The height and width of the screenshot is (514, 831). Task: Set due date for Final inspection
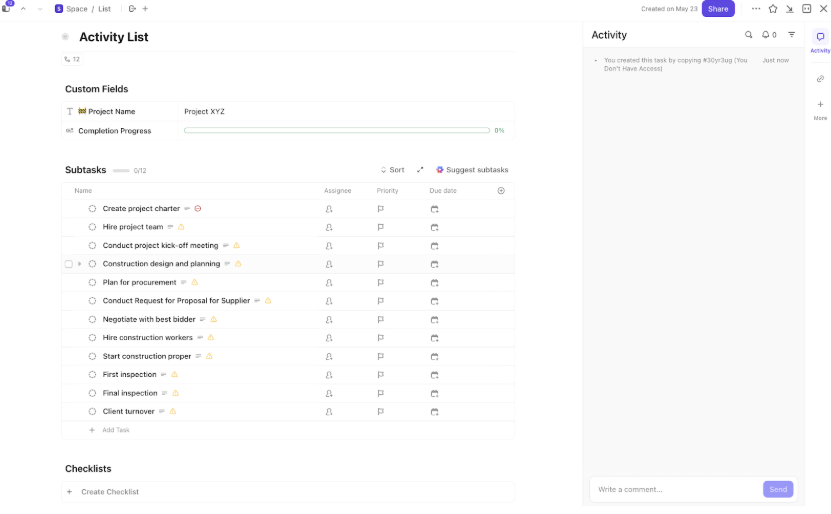pyautogui.click(x=434, y=394)
